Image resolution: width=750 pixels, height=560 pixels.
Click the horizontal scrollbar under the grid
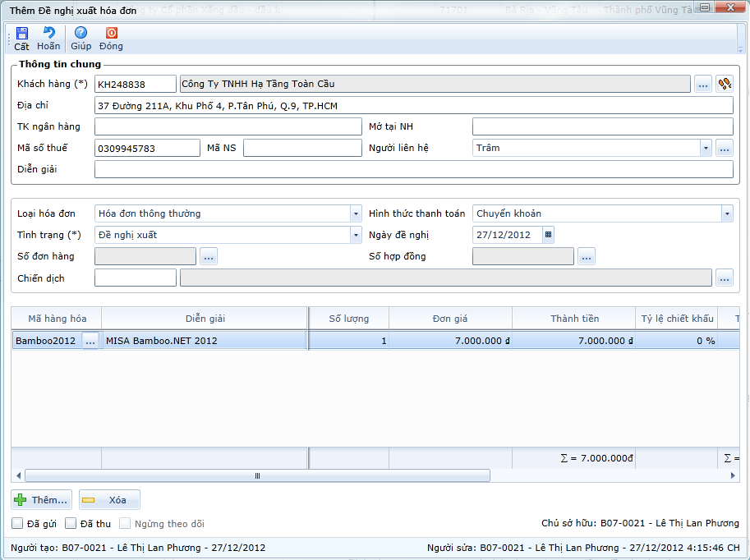coord(257,475)
